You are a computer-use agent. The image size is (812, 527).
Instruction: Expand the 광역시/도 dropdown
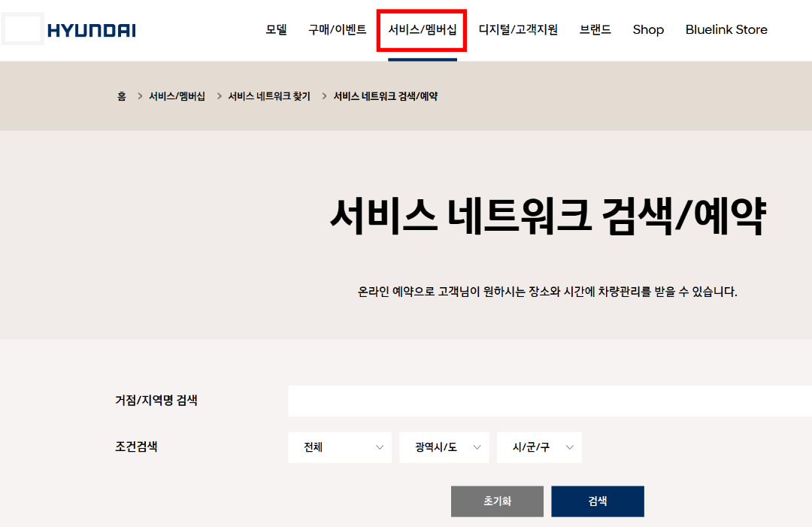point(444,447)
